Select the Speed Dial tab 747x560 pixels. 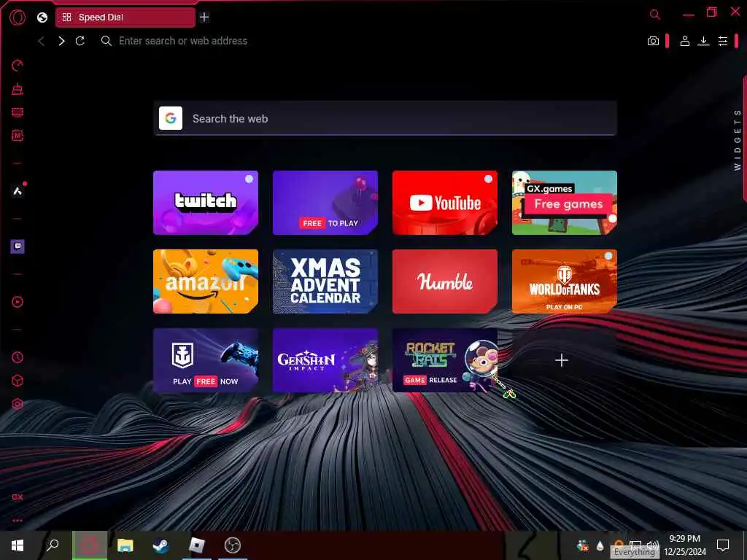tap(125, 17)
